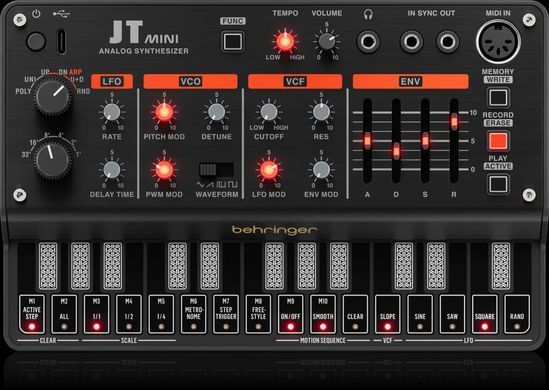This screenshot has height=390, width=549.
Task: Click the VCF RES knob
Action: (x=321, y=112)
